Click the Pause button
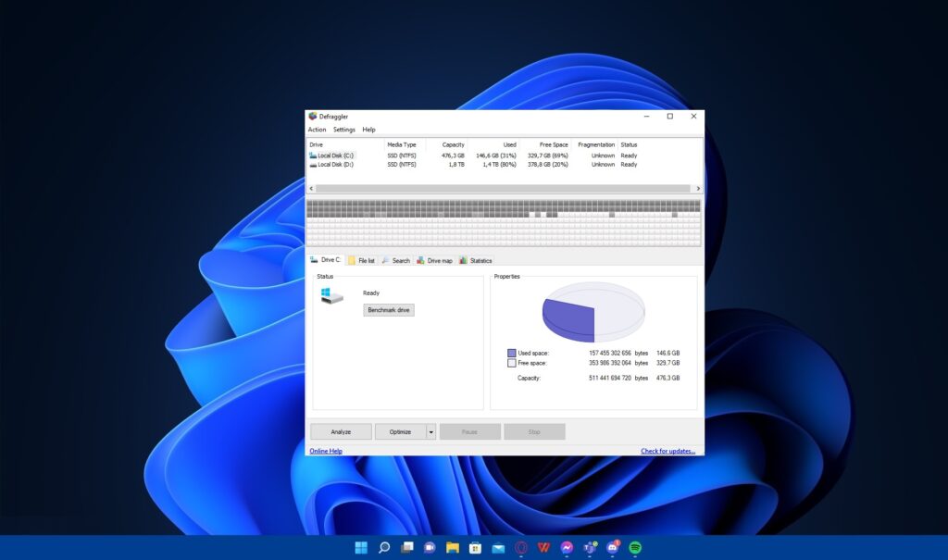Screen dimensions: 948x560 pyautogui.click(x=469, y=431)
